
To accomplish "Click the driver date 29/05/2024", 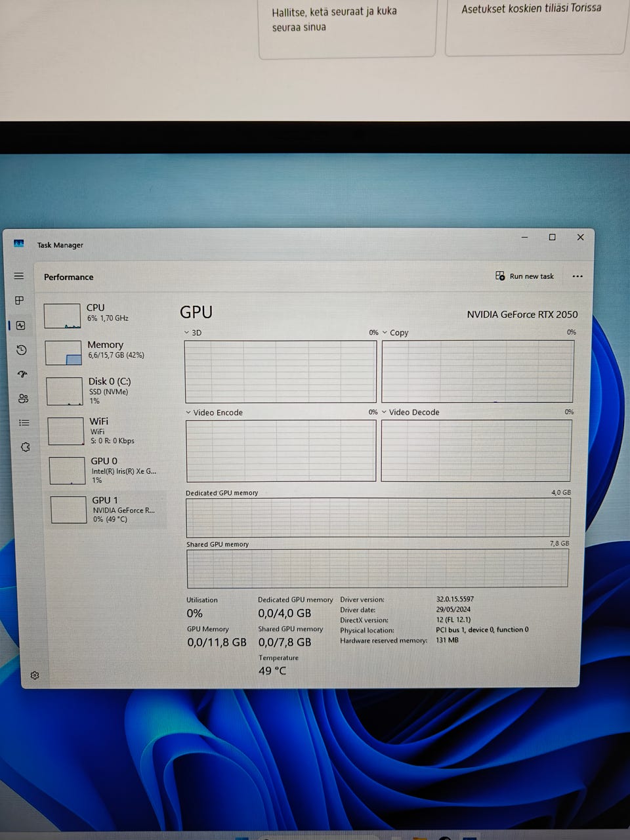I will 453,609.
